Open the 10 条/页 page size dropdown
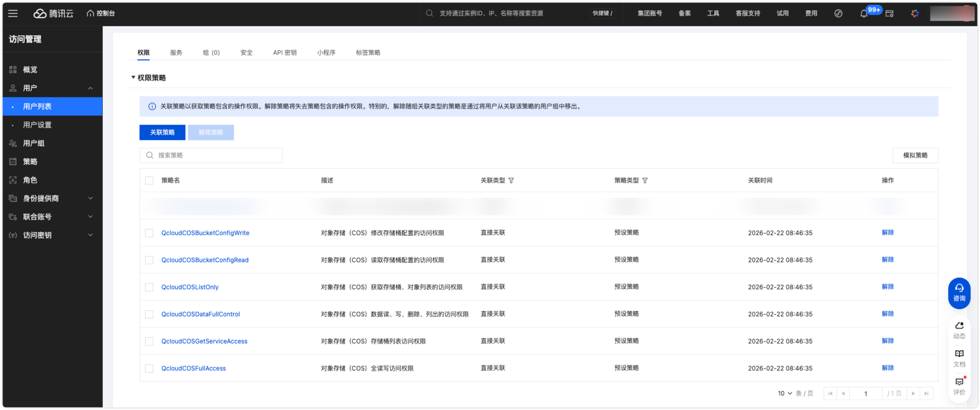980x410 pixels. [x=785, y=394]
